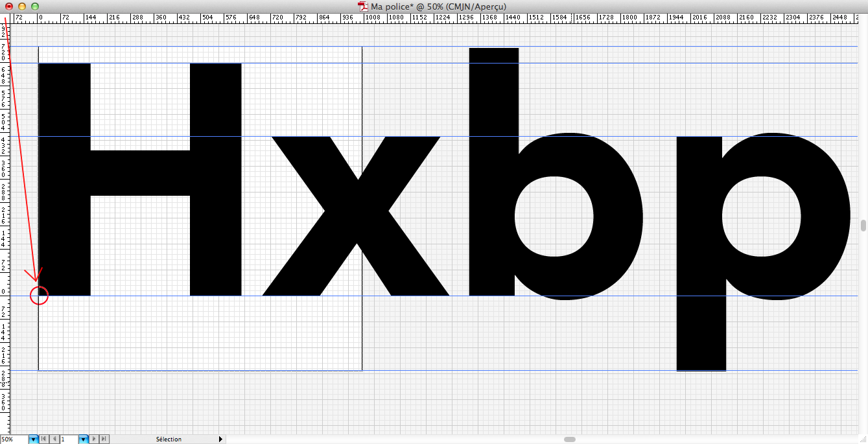
Task: Click the horizontal scrollbar thumb
Action: click(x=570, y=439)
